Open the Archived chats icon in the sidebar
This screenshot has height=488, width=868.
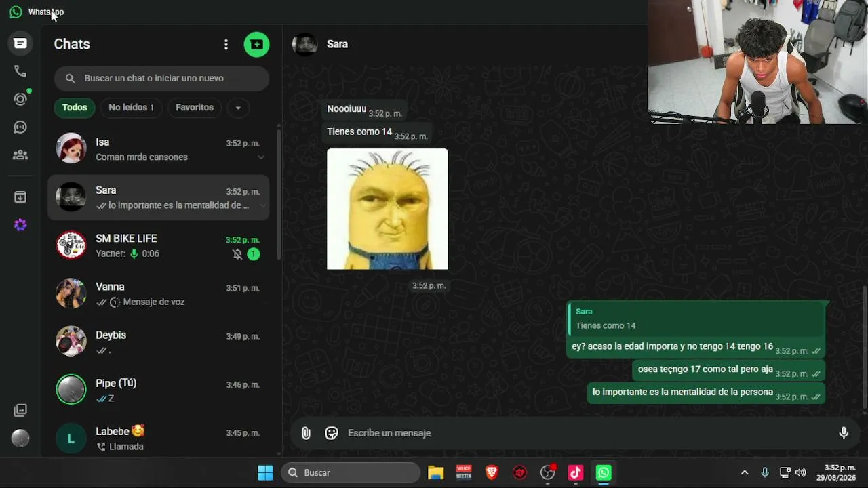pos(20,197)
